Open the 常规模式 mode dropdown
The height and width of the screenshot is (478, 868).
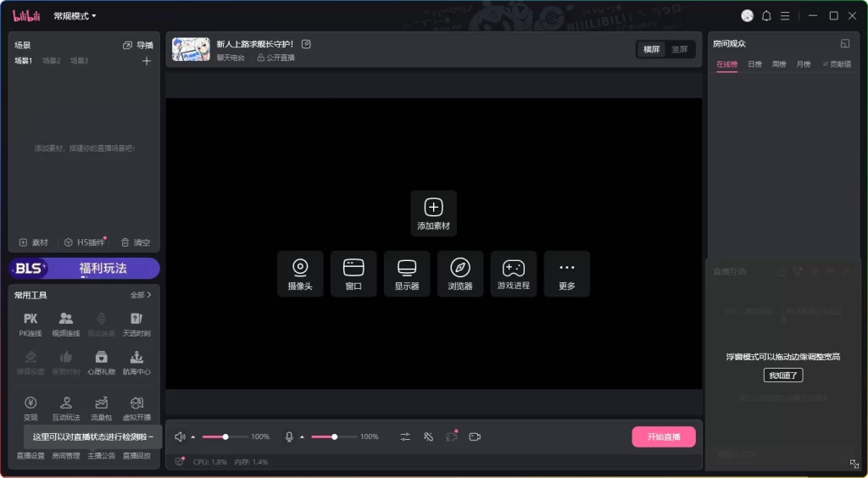click(75, 16)
